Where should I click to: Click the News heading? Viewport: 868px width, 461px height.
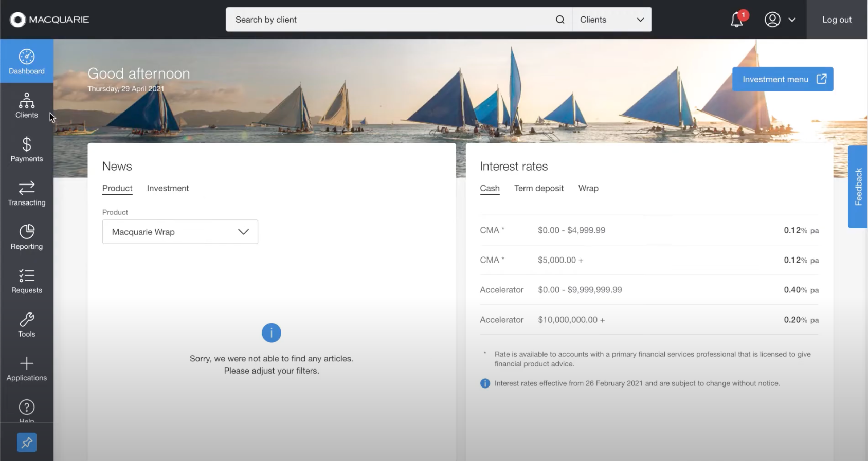point(117,167)
